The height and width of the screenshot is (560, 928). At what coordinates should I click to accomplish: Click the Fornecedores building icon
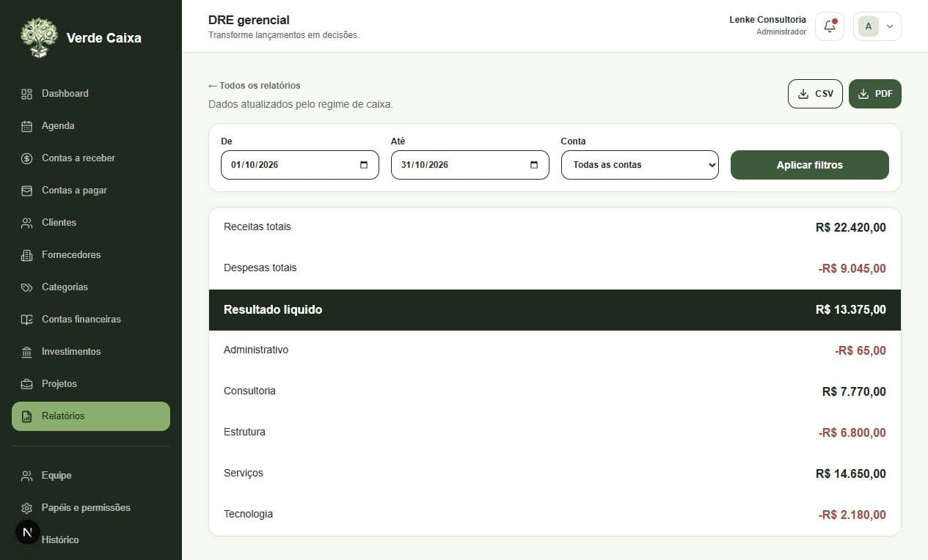point(27,255)
